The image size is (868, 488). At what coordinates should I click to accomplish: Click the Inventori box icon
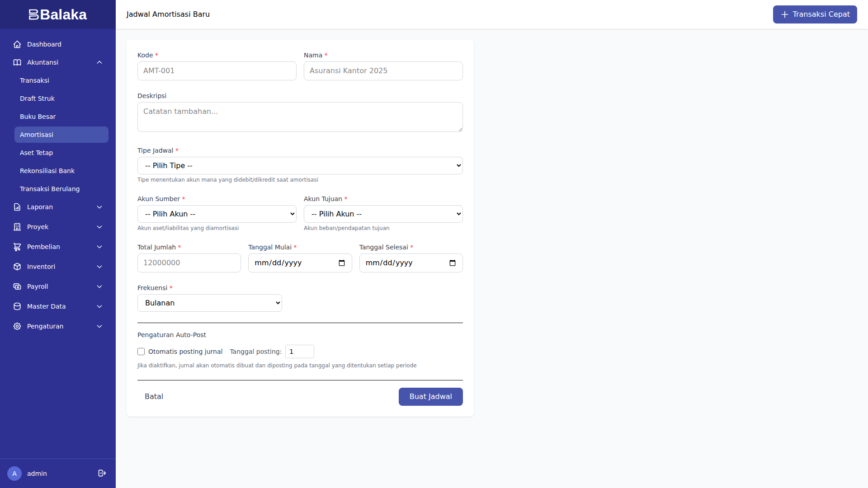pyautogui.click(x=17, y=267)
